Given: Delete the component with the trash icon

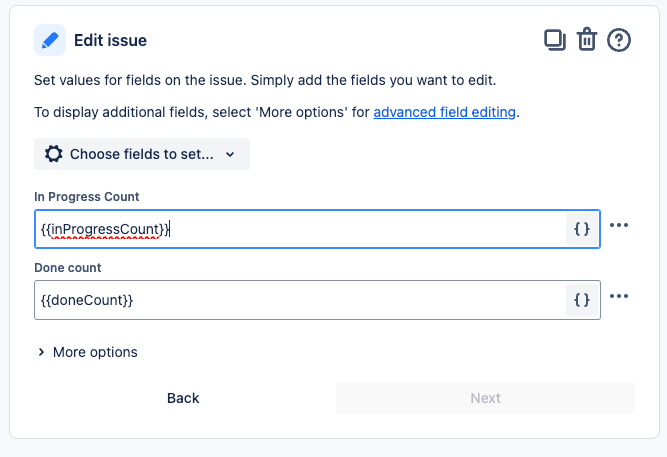Looking at the screenshot, I should (x=587, y=40).
